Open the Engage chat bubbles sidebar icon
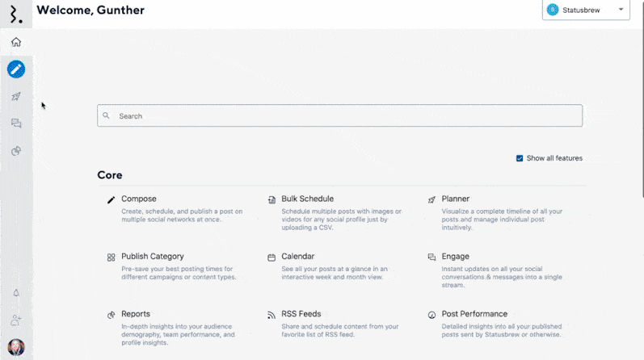 (x=16, y=123)
